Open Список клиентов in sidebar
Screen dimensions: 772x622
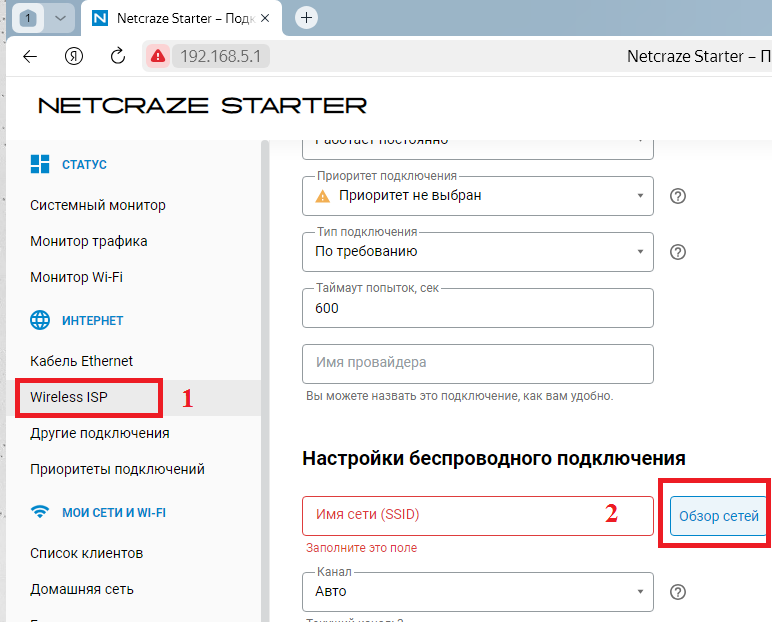click(86, 554)
